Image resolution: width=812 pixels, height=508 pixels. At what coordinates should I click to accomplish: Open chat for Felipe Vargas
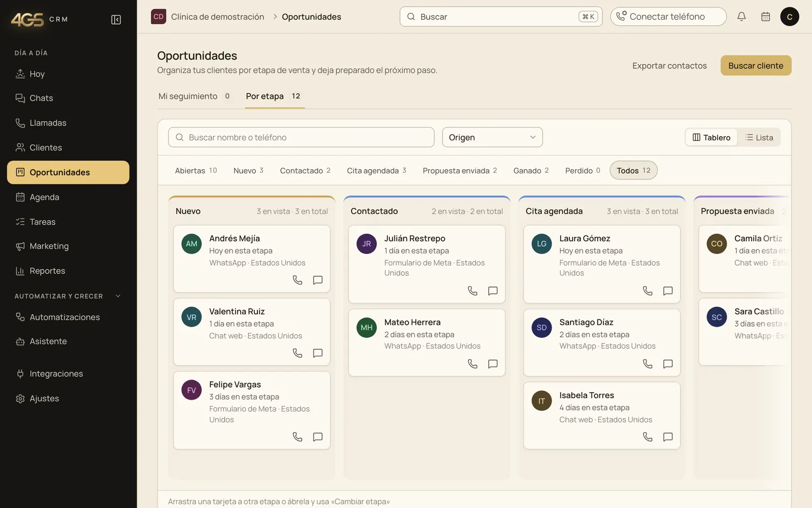tap(318, 437)
